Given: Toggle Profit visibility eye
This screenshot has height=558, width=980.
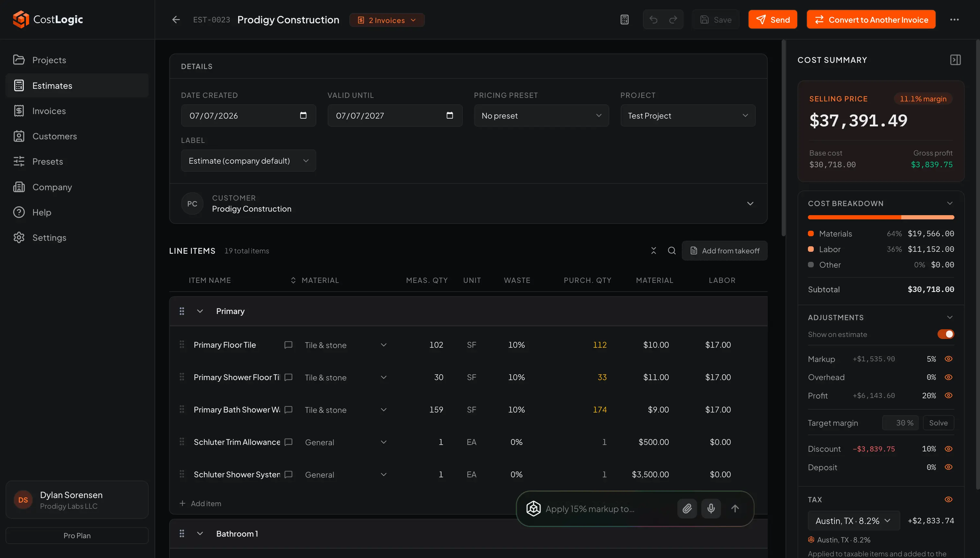Looking at the screenshot, I should tap(948, 396).
